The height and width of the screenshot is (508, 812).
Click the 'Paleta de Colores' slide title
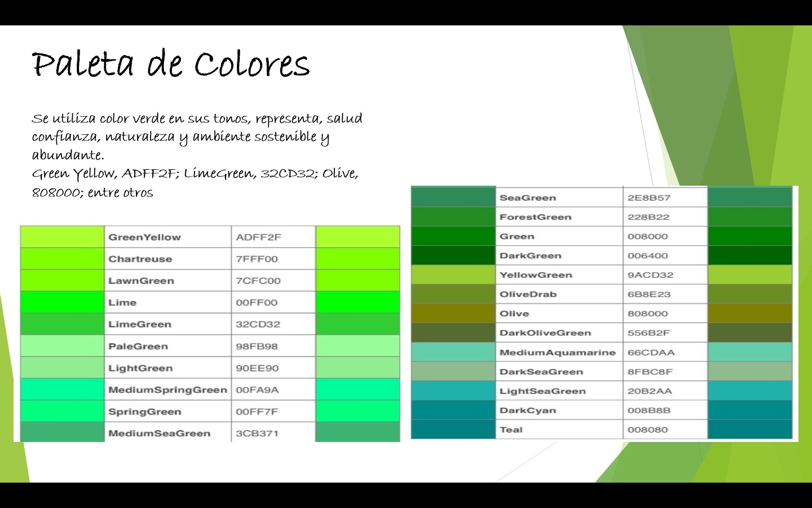[x=171, y=64]
